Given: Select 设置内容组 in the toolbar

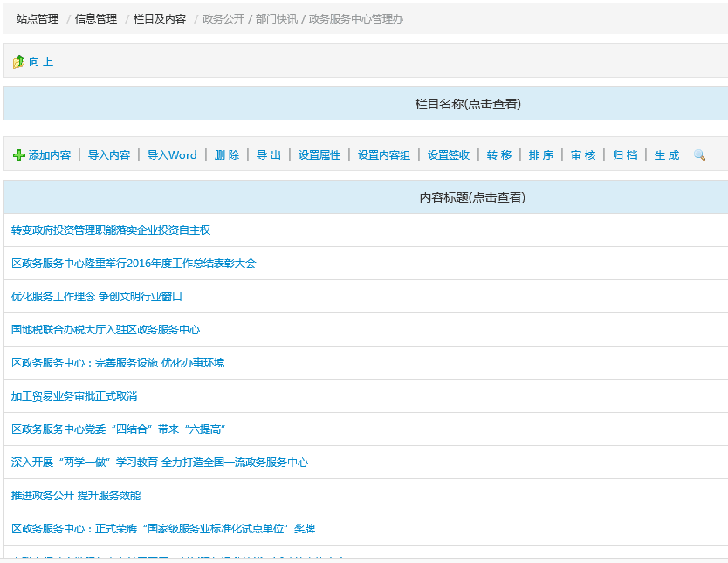Looking at the screenshot, I should tap(384, 155).
